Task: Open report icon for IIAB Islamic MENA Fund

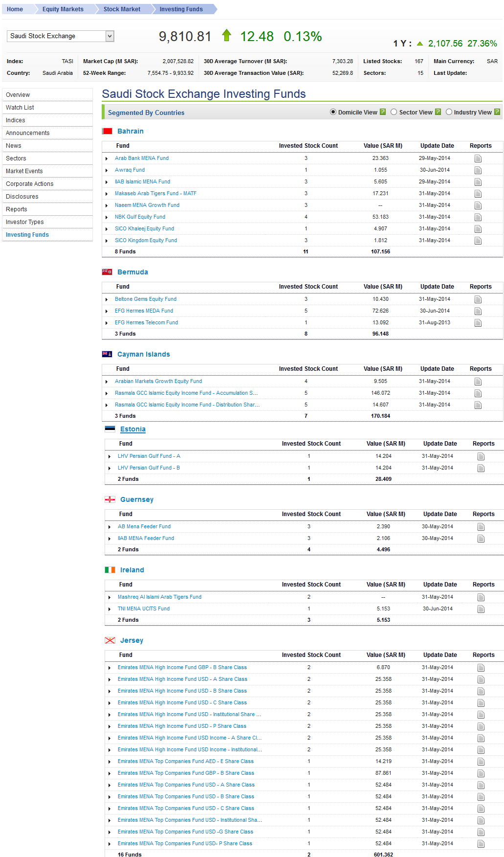Action: coord(478,182)
